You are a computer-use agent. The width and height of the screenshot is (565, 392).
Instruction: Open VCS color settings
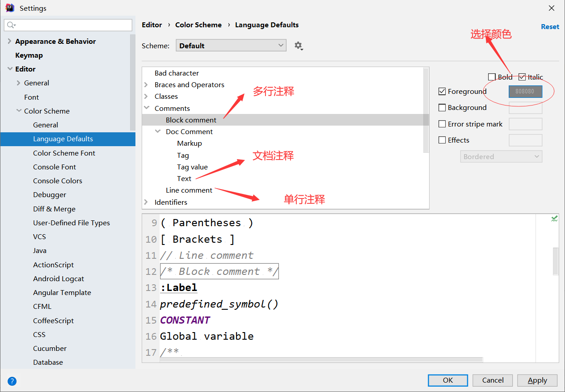[x=39, y=236]
